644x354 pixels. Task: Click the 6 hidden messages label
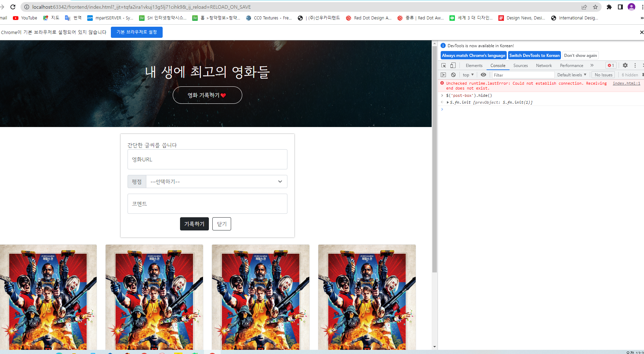tap(630, 75)
